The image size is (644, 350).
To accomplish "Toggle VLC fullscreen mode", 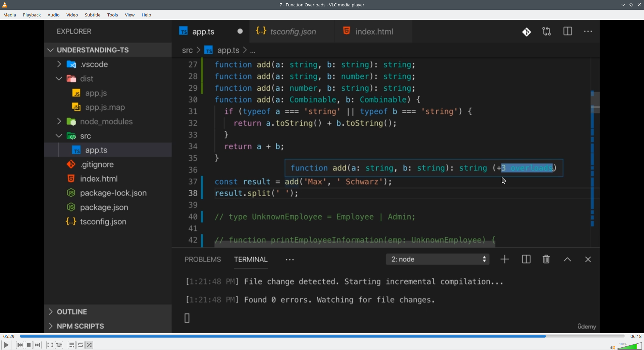I will [50, 345].
